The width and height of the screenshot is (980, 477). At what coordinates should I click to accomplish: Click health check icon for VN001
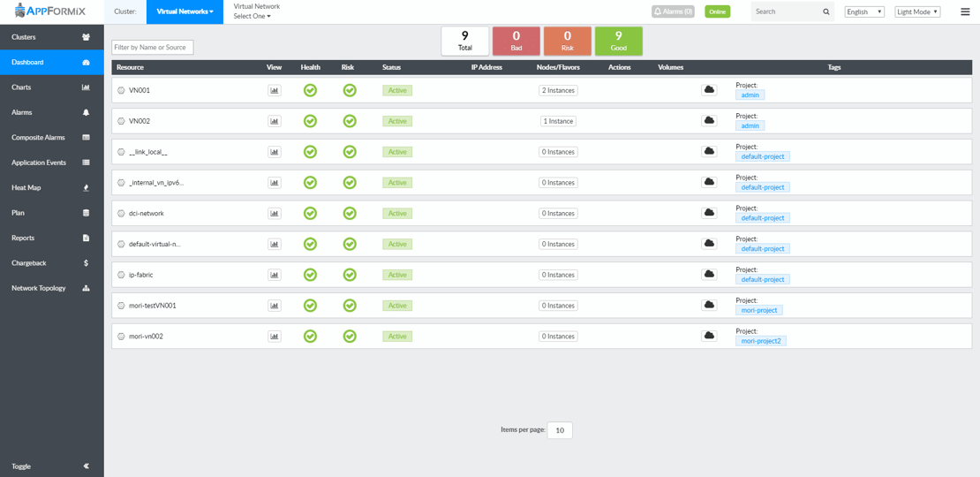point(310,90)
